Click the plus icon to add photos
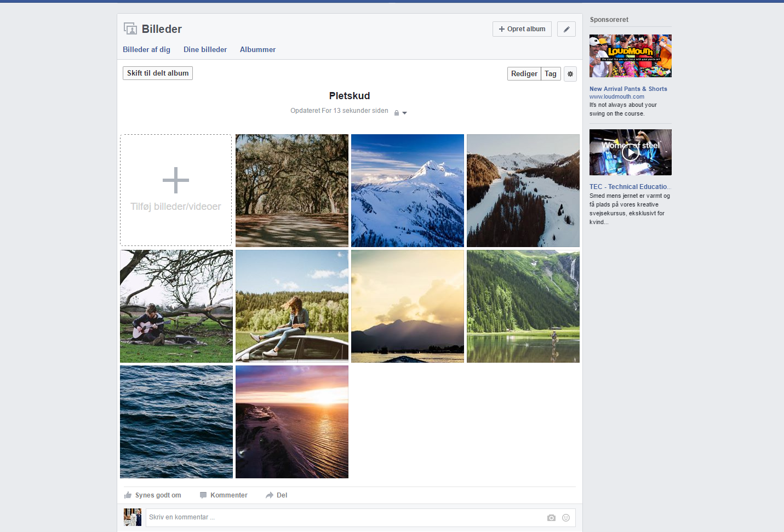 (176, 180)
